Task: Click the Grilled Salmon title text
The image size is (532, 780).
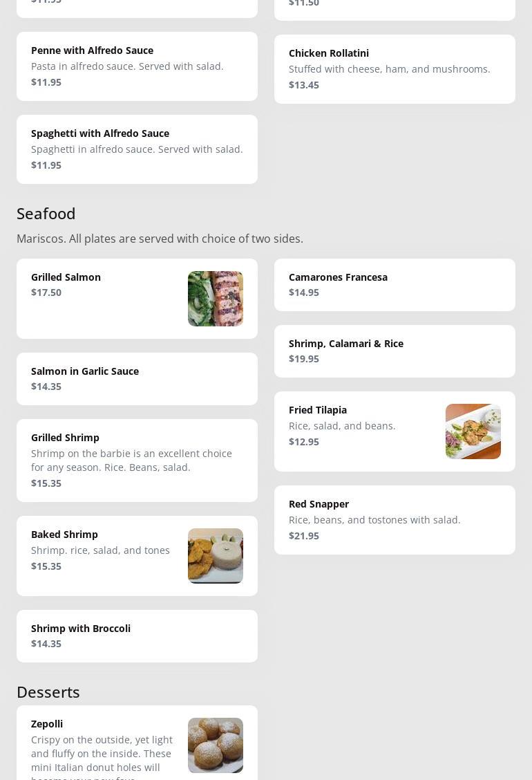Action: [x=66, y=277]
